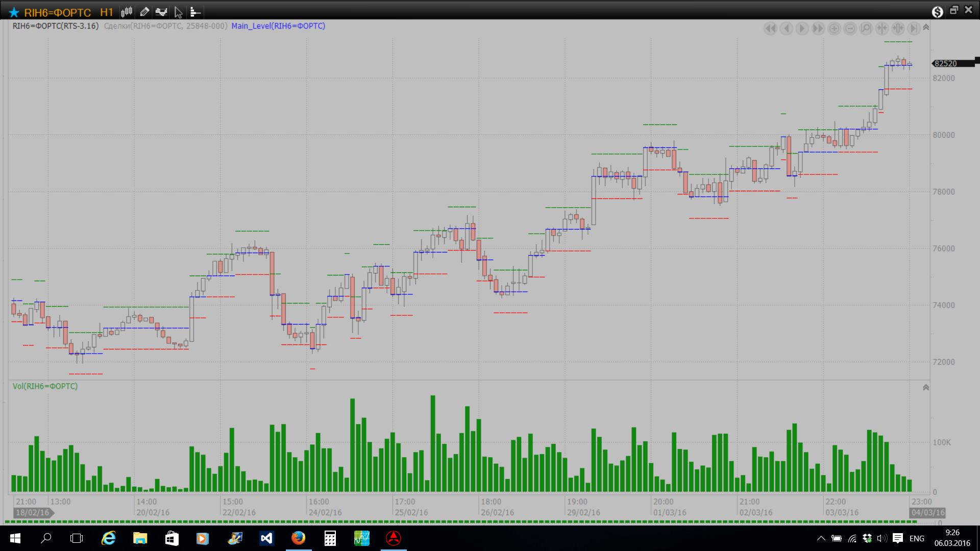This screenshot has height=551, width=980.
Task: Select the Main_Level(RIH6=ФОРТС) indicator label
Action: pyautogui.click(x=278, y=26)
